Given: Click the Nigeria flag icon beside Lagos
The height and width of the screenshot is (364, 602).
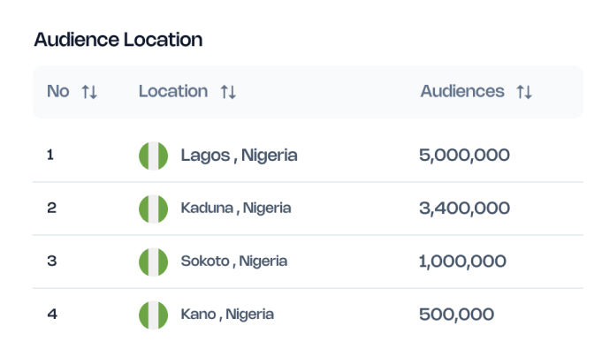Looking at the screenshot, I should (153, 155).
